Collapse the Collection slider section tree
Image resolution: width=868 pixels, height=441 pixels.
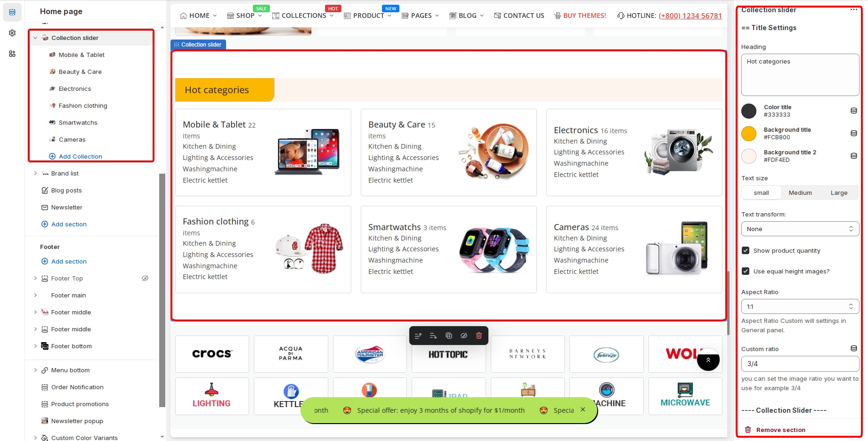(35, 38)
